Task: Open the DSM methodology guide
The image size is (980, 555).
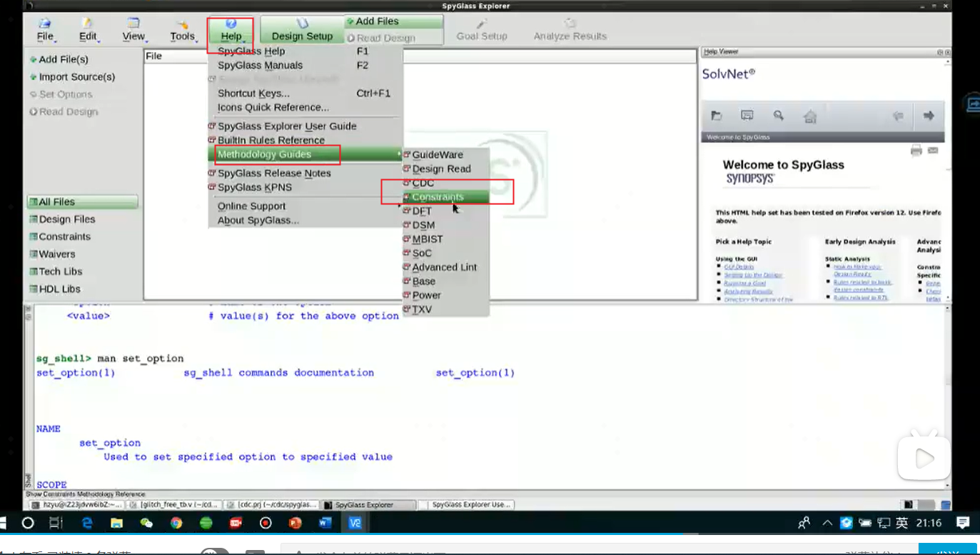Action: [x=445, y=225]
